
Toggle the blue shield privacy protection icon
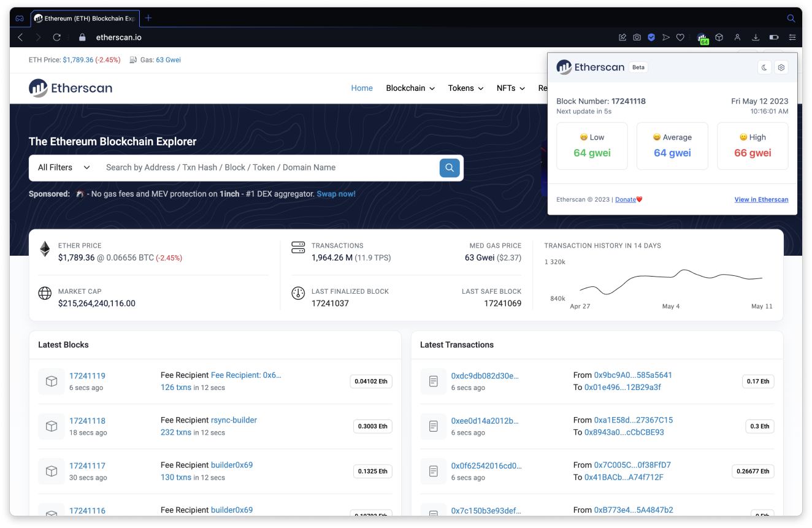651,37
